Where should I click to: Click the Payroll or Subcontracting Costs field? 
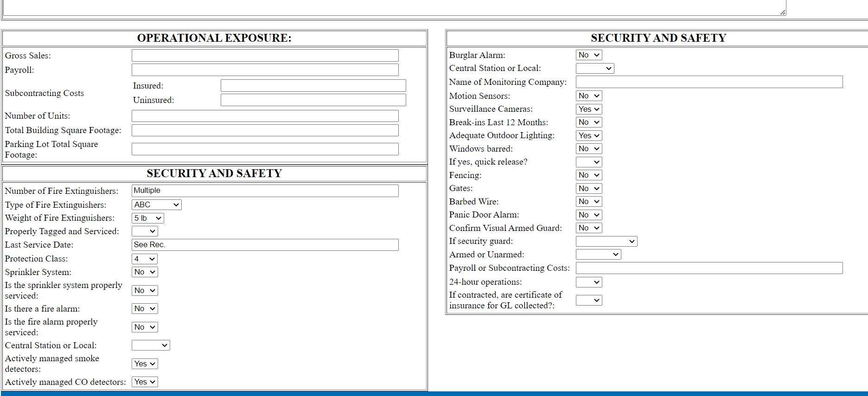point(709,268)
